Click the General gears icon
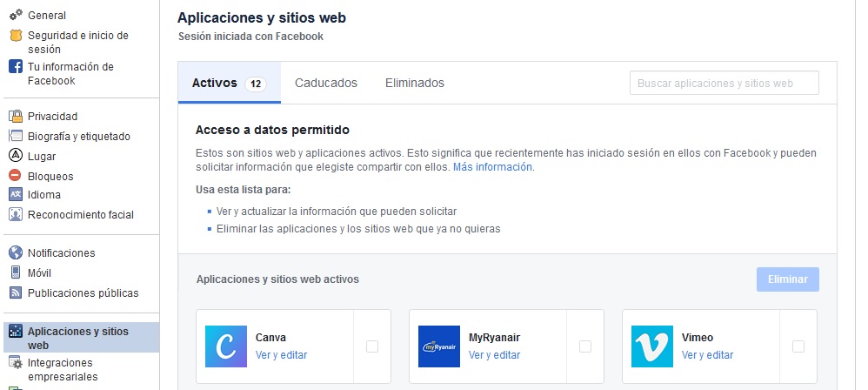868x390 pixels. coord(15,16)
